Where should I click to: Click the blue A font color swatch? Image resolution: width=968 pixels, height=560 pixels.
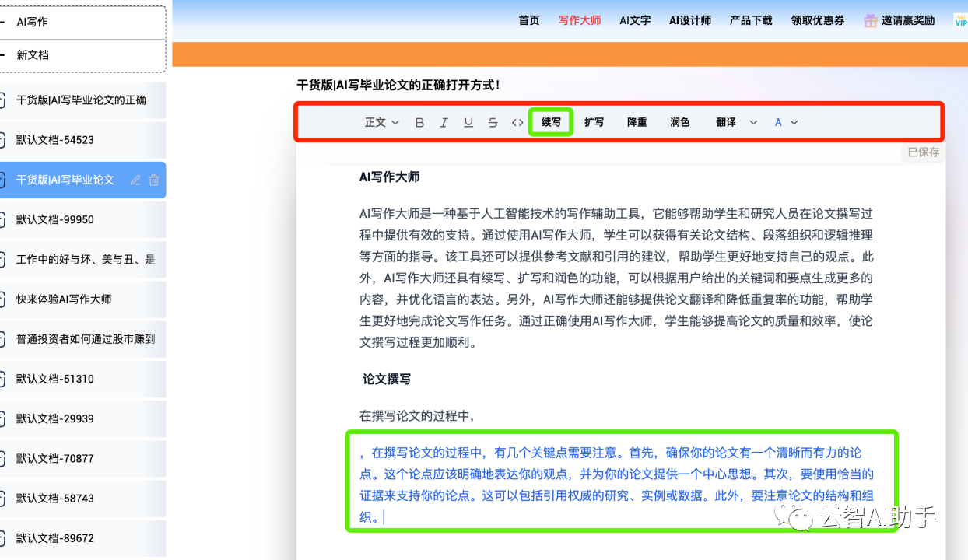tap(779, 122)
